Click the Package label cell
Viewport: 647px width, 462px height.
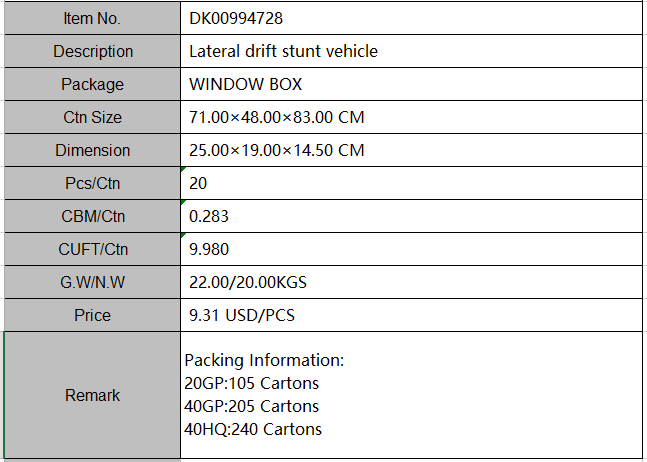click(92, 84)
